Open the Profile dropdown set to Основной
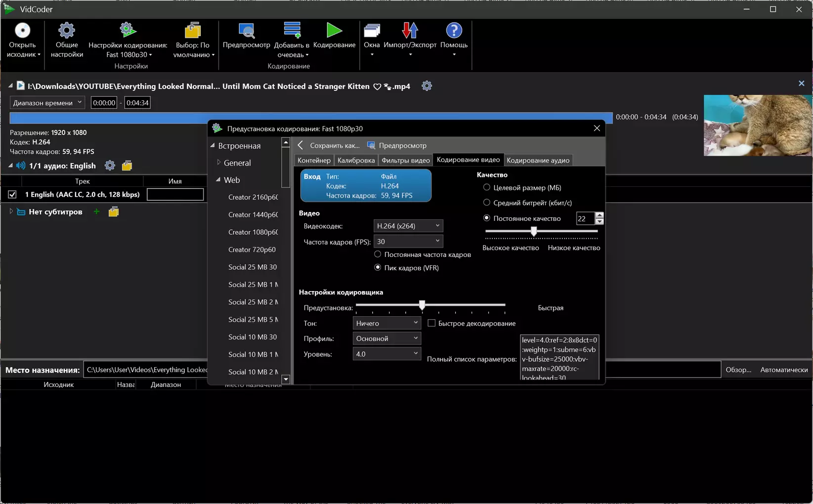Viewport: 813px width, 504px height. pyautogui.click(x=387, y=338)
